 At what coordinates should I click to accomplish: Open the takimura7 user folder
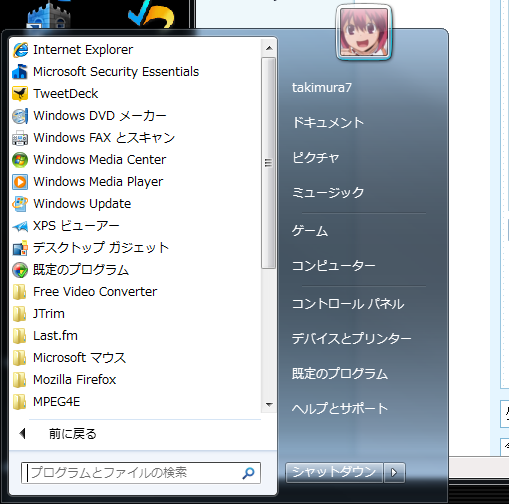click(x=322, y=88)
